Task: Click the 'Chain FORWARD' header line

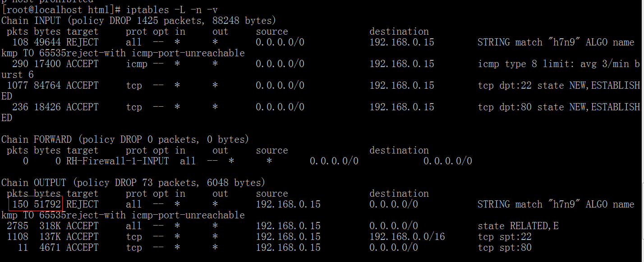Action: coord(125,140)
